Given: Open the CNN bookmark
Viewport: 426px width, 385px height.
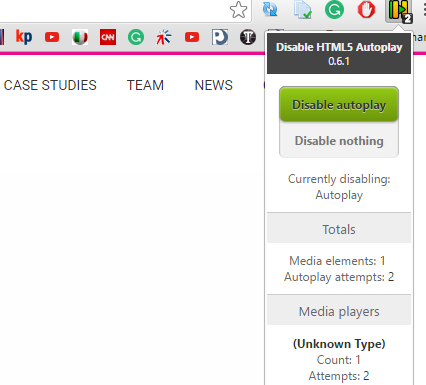Looking at the screenshot, I should coord(108,37).
